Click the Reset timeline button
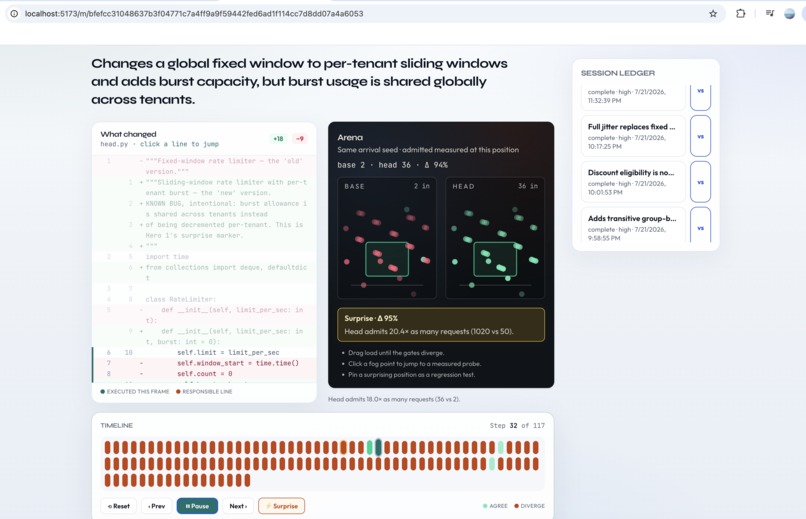The width and height of the screenshot is (806, 519). (x=119, y=506)
